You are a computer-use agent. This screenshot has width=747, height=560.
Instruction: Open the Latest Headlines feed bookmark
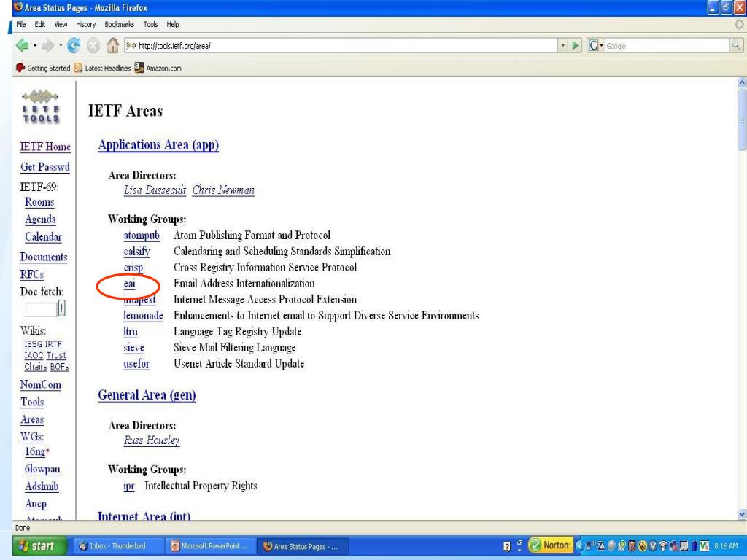click(102, 68)
